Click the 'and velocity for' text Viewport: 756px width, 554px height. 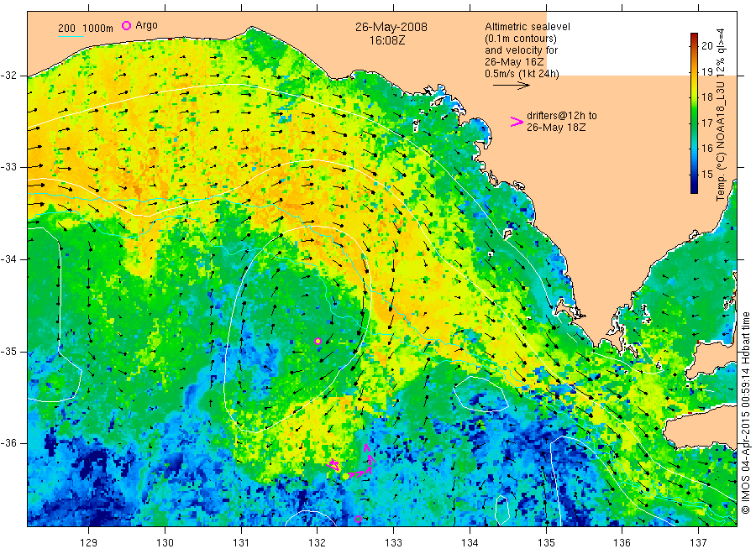pyautogui.click(x=521, y=50)
